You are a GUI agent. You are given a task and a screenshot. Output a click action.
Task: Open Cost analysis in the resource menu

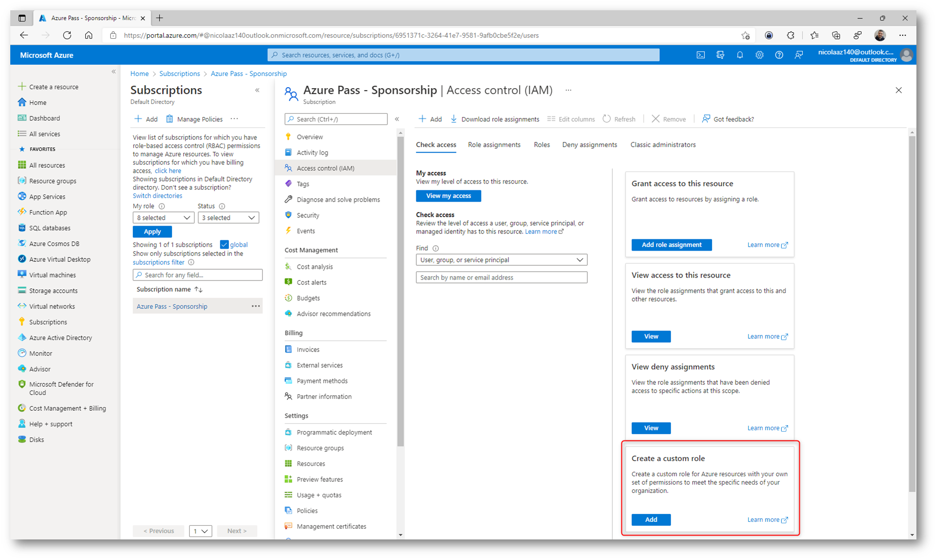314,266
